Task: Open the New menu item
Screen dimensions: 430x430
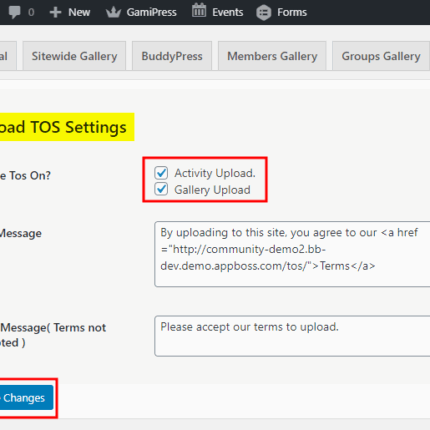Action: (70, 12)
